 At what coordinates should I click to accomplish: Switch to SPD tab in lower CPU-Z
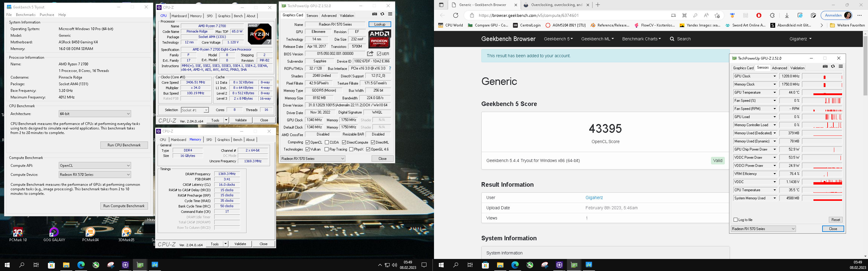(x=209, y=140)
